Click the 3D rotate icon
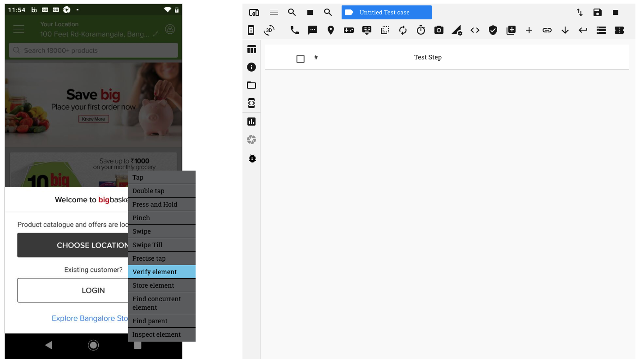Viewport: 644px width, 361px height. point(269,30)
